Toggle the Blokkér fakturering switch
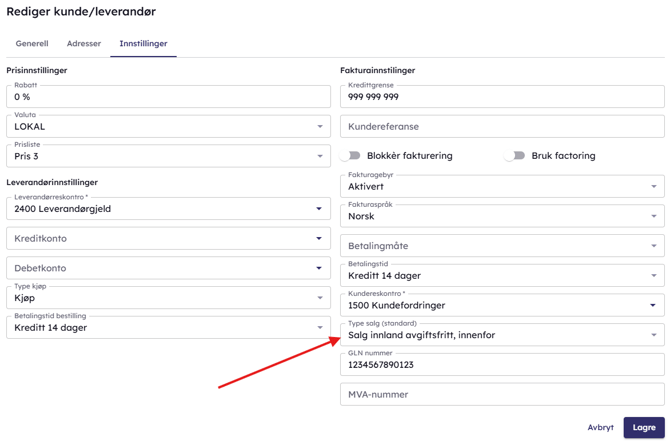 tap(350, 156)
